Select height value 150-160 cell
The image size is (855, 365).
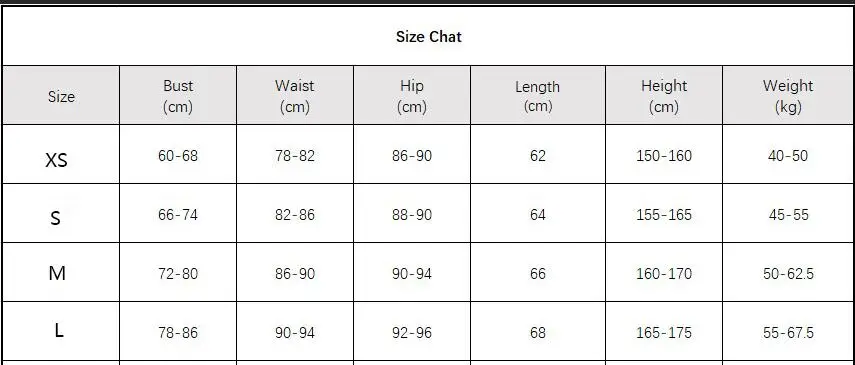[x=664, y=154]
